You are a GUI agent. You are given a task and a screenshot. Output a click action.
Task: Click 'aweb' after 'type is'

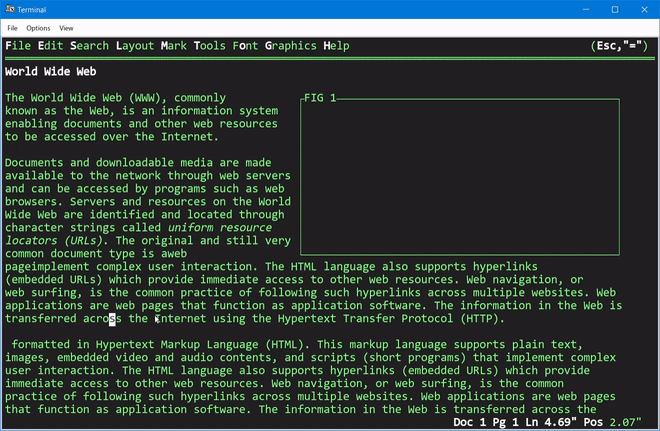click(174, 253)
